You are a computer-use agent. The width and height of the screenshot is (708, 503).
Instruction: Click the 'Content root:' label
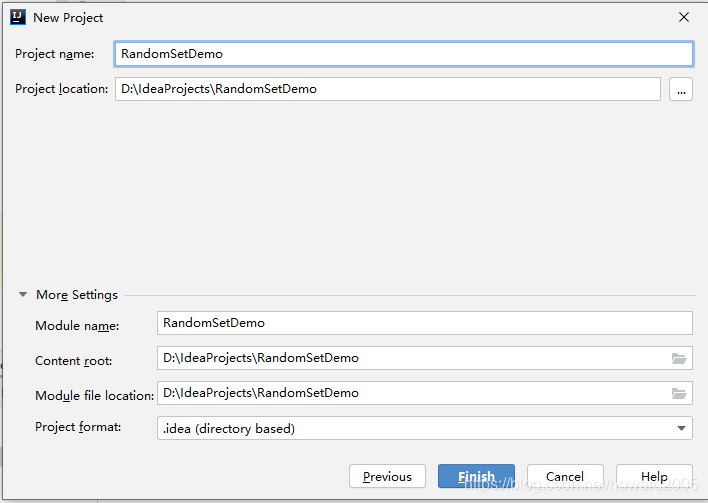[74, 361]
